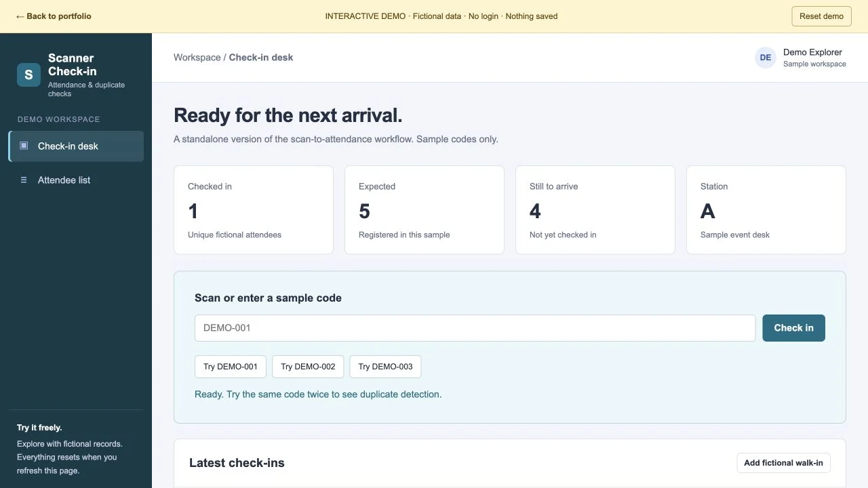Viewport: 868px width, 488px height.
Task: Click the "Ready. Try the same code twice" status message
Action: [x=318, y=394]
